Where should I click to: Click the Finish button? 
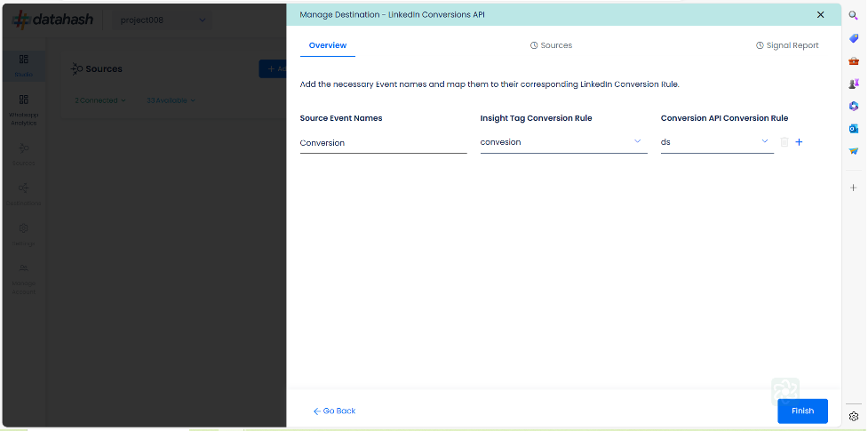point(802,411)
